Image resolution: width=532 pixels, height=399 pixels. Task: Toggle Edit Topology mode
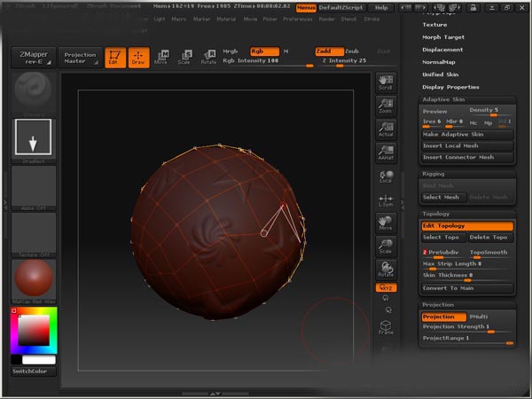tap(466, 226)
